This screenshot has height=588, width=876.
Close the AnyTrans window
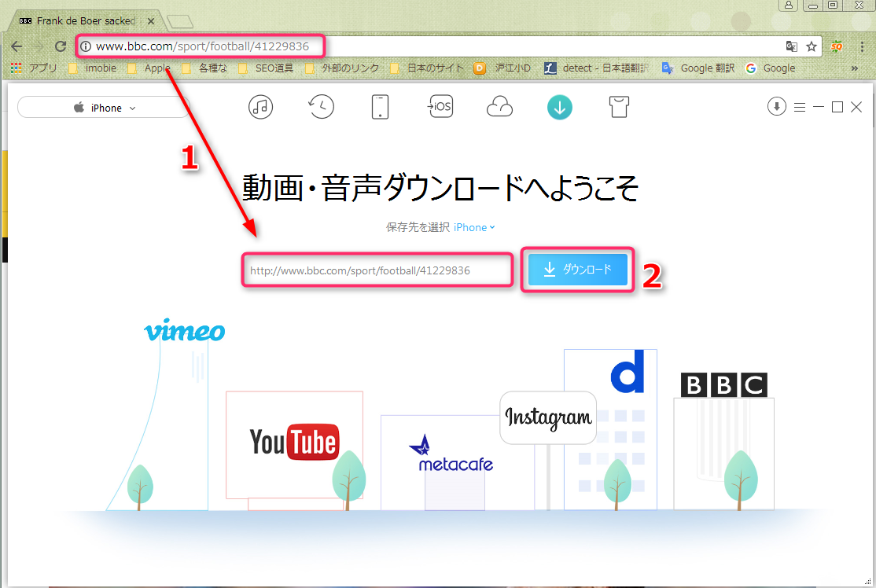856,107
